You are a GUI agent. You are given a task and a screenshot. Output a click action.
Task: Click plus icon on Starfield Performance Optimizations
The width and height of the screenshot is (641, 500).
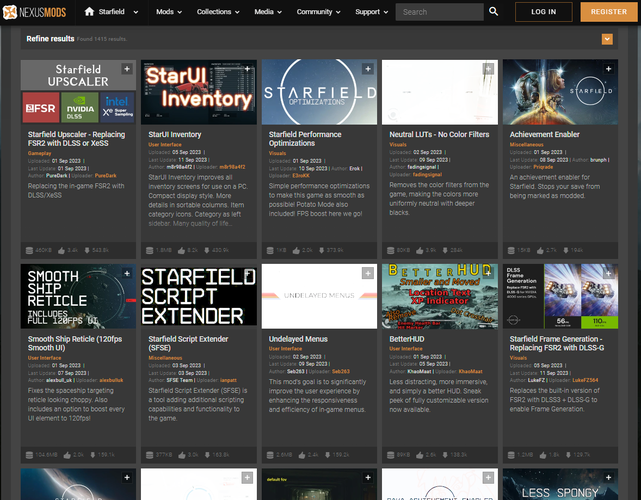[x=368, y=69]
